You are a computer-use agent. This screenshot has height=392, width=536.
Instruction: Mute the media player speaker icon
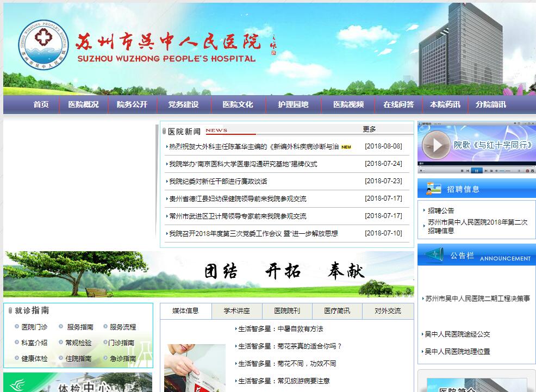coord(496,171)
